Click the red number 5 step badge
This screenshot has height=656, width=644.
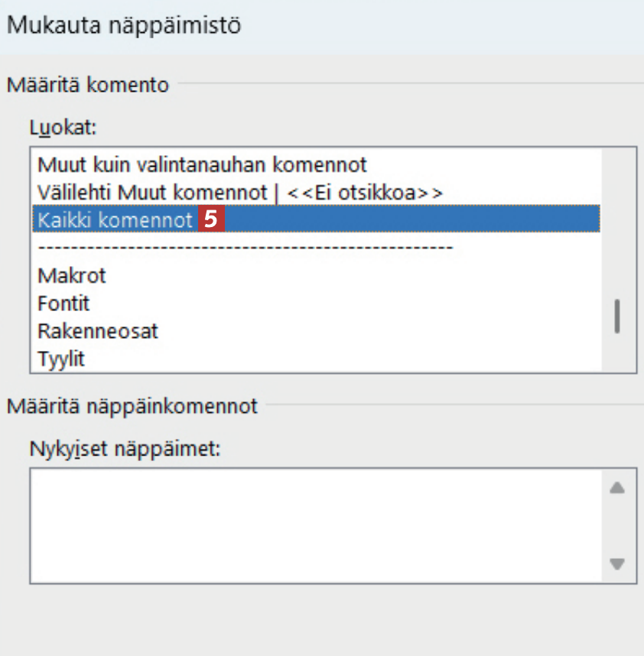pyautogui.click(x=211, y=220)
